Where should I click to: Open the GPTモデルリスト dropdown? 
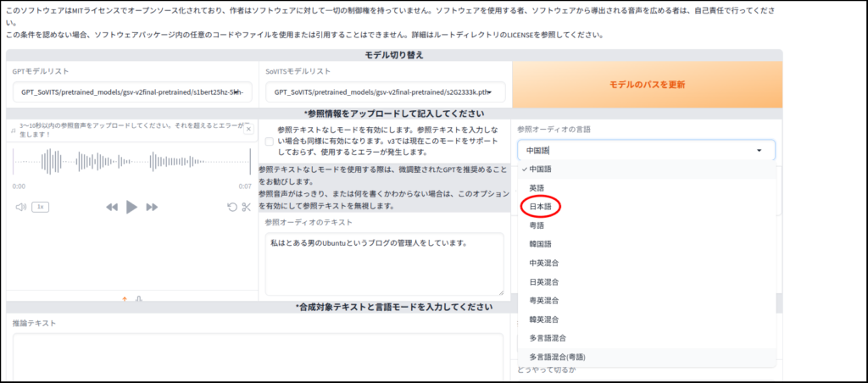point(132,92)
